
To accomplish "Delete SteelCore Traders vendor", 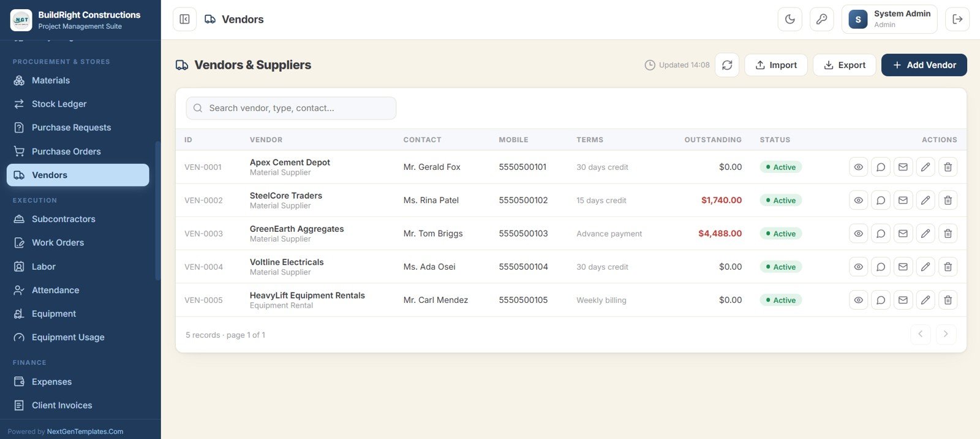I will point(948,200).
